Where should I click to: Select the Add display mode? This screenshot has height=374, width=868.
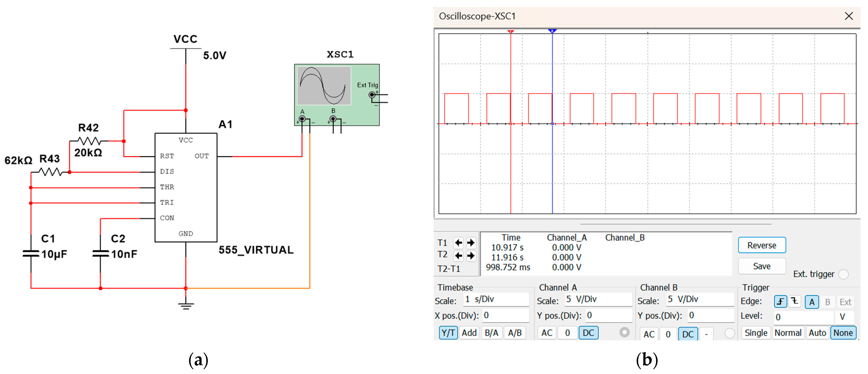pos(469,333)
